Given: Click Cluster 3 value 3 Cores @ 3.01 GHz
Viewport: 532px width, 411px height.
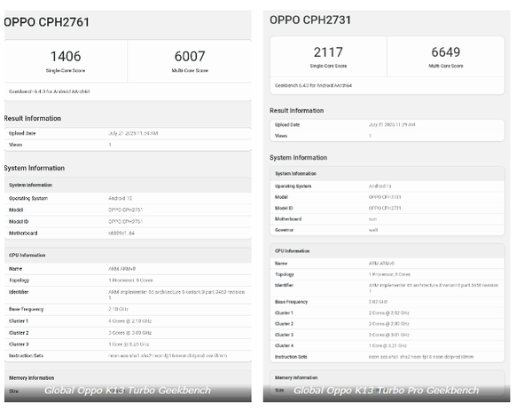Looking at the screenshot, I should pos(389,335).
